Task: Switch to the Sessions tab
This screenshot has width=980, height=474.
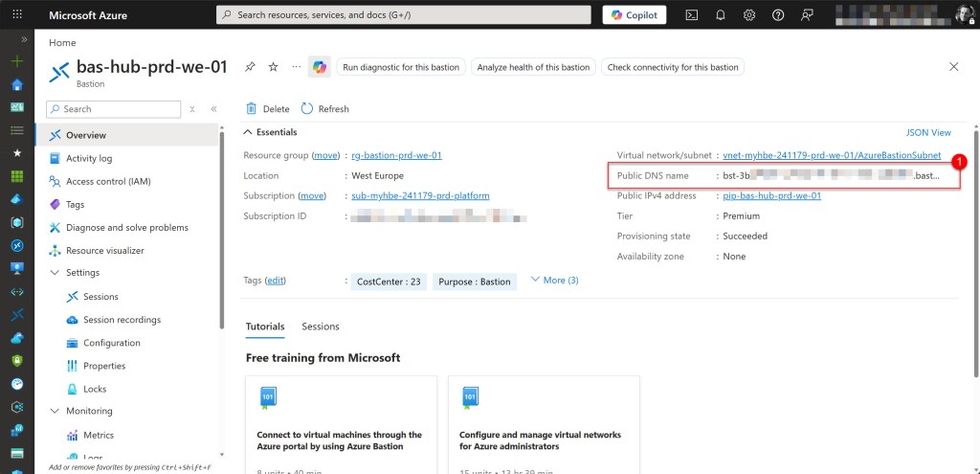Action: pyautogui.click(x=320, y=327)
